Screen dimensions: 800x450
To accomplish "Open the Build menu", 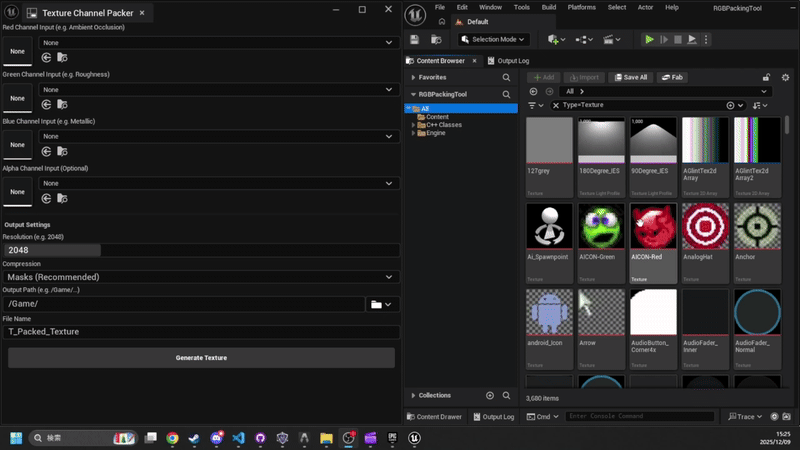I will coord(549,7).
